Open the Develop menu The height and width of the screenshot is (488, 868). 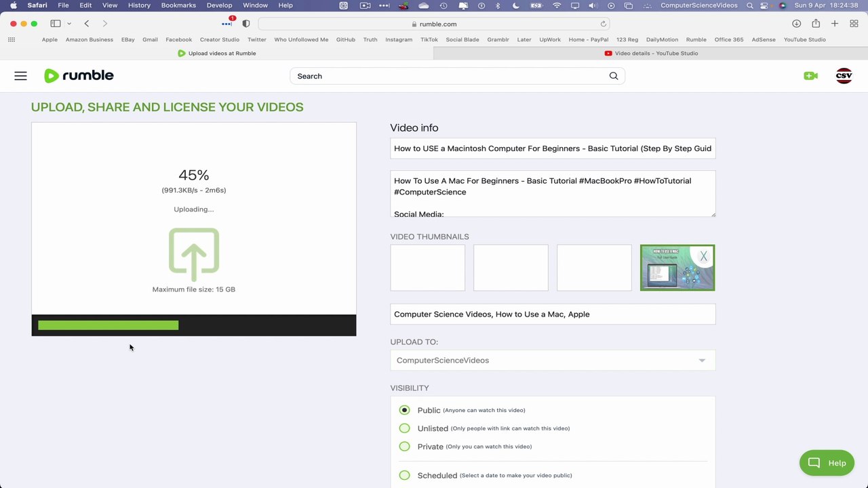tap(219, 5)
